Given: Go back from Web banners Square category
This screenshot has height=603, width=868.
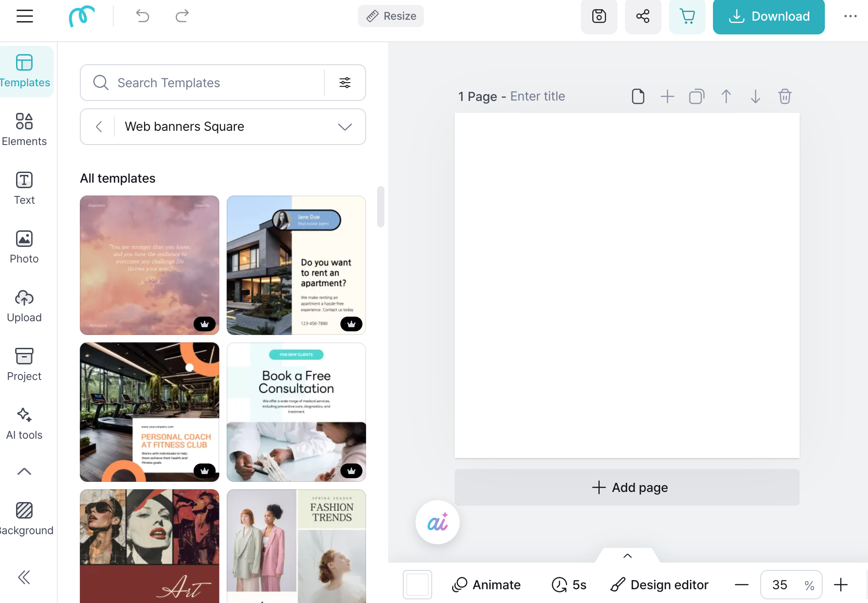Looking at the screenshot, I should click(99, 127).
